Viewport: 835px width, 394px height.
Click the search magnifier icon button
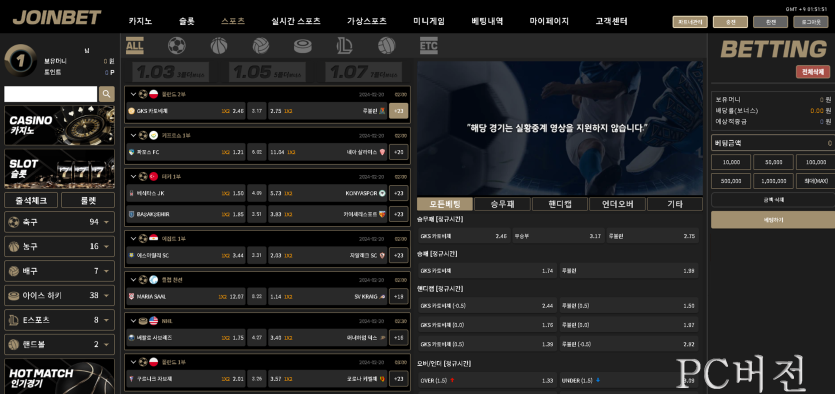click(107, 94)
